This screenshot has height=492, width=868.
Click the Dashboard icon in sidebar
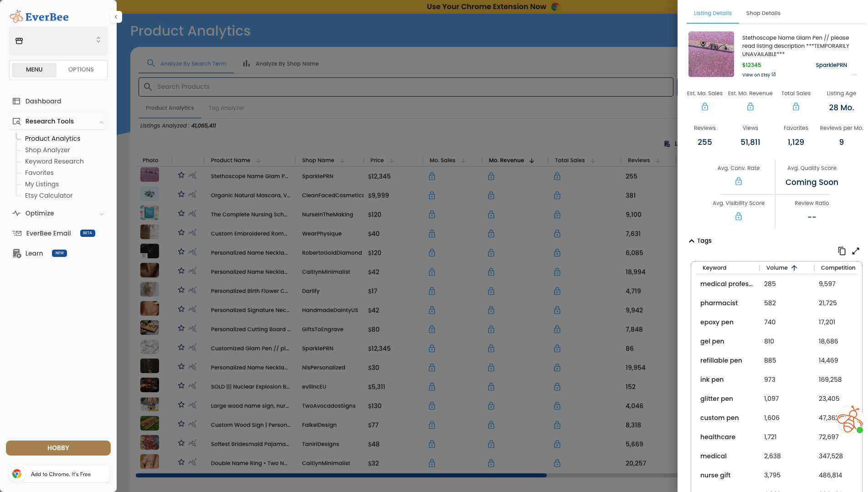[x=16, y=101]
